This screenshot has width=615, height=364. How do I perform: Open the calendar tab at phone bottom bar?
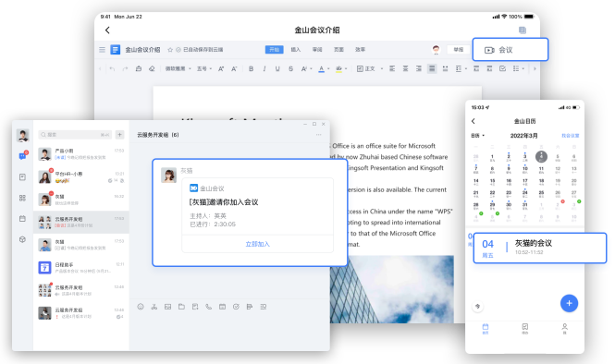tap(486, 328)
